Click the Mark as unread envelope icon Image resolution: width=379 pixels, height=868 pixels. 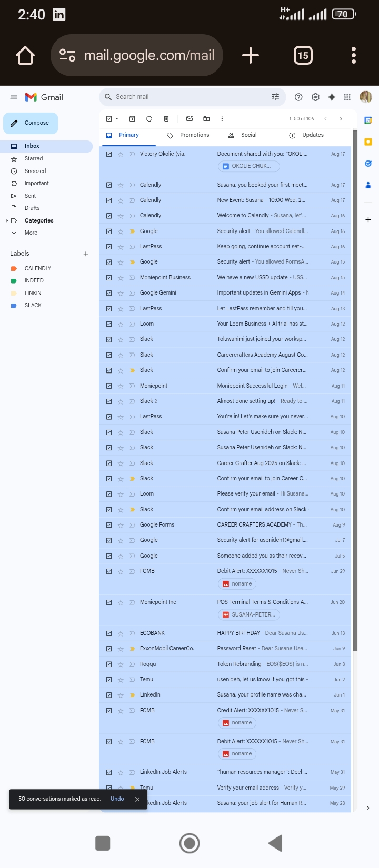click(189, 119)
